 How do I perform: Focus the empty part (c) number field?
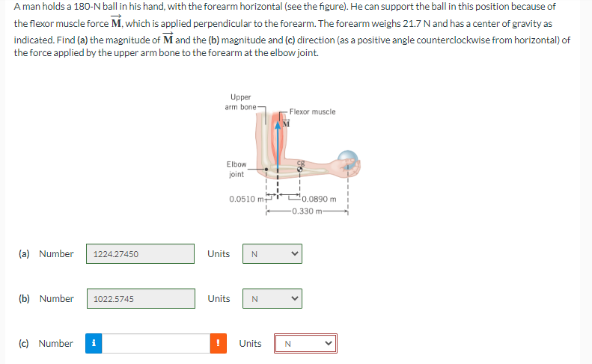pos(156,343)
